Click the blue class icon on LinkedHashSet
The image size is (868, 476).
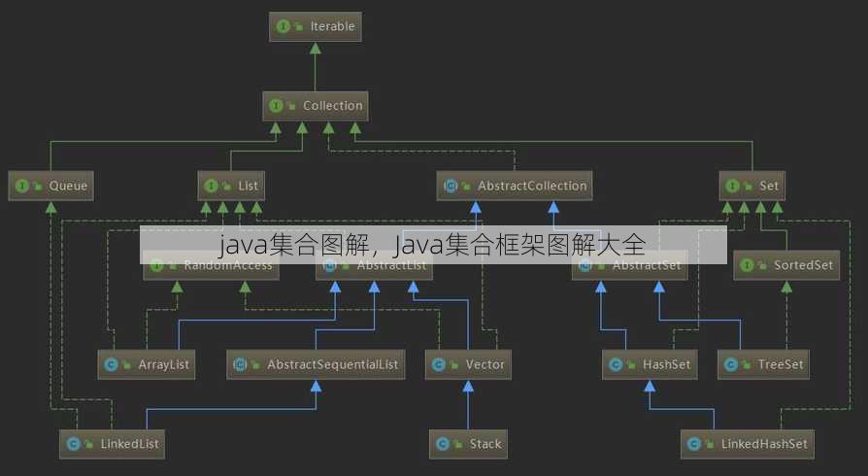(694, 444)
